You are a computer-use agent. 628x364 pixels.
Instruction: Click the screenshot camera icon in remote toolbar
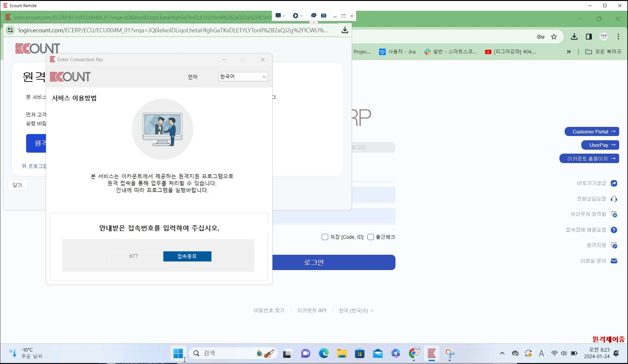coord(323,16)
